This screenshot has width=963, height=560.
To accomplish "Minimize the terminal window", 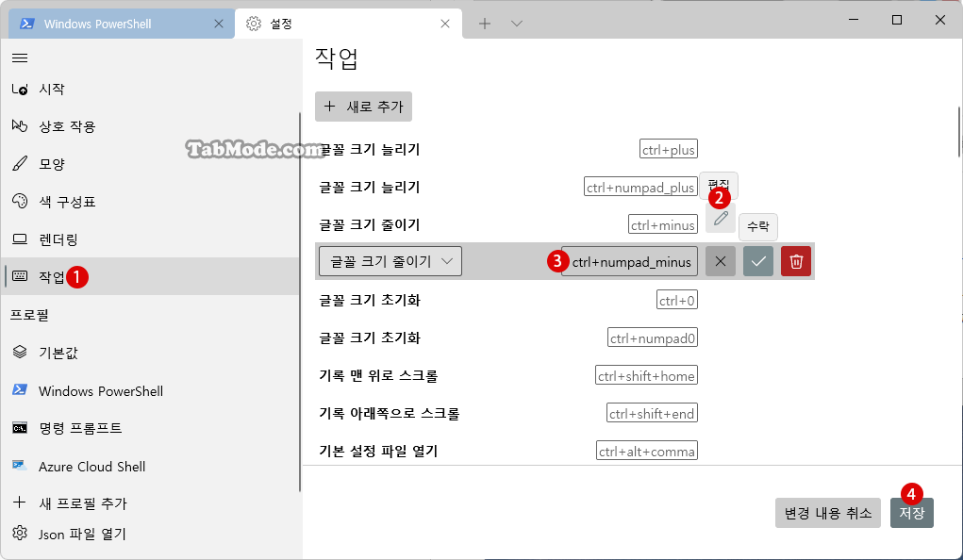I will pyautogui.click(x=854, y=20).
